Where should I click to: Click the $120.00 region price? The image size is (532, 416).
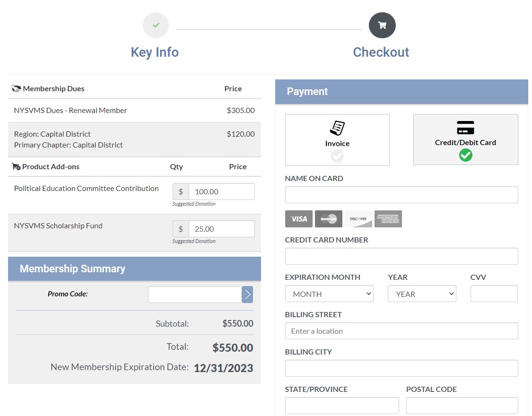point(241,134)
